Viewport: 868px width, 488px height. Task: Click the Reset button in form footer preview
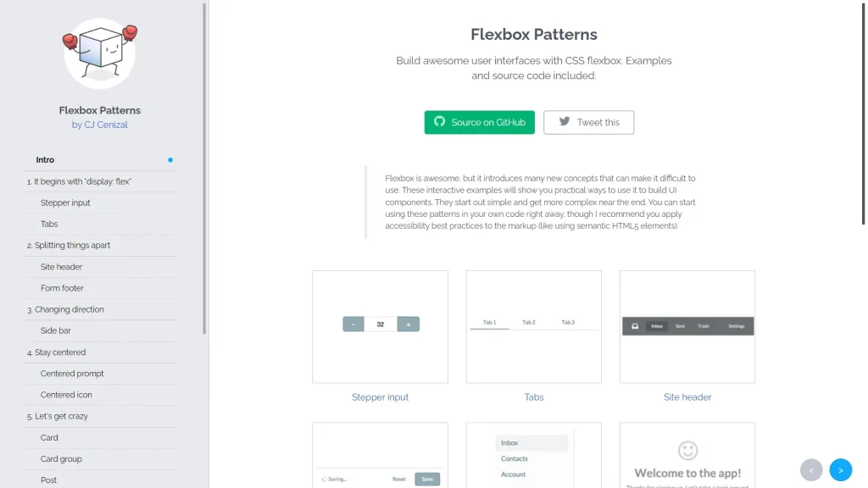[398, 479]
